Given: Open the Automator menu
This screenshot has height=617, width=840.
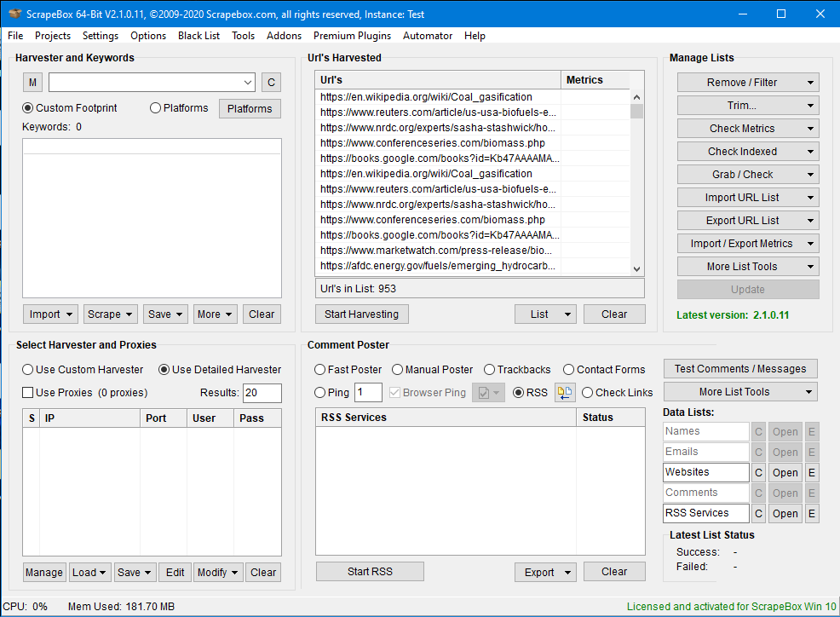Looking at the screenshot, I should pyautogui.click(x=428, y=36).
